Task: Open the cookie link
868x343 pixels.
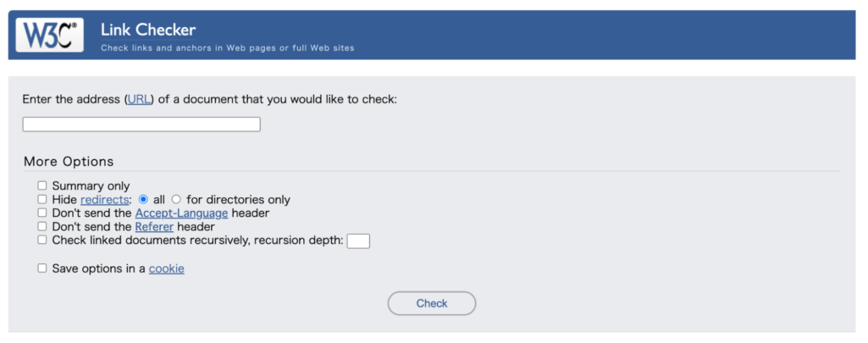Action: (x=166, y=268)
